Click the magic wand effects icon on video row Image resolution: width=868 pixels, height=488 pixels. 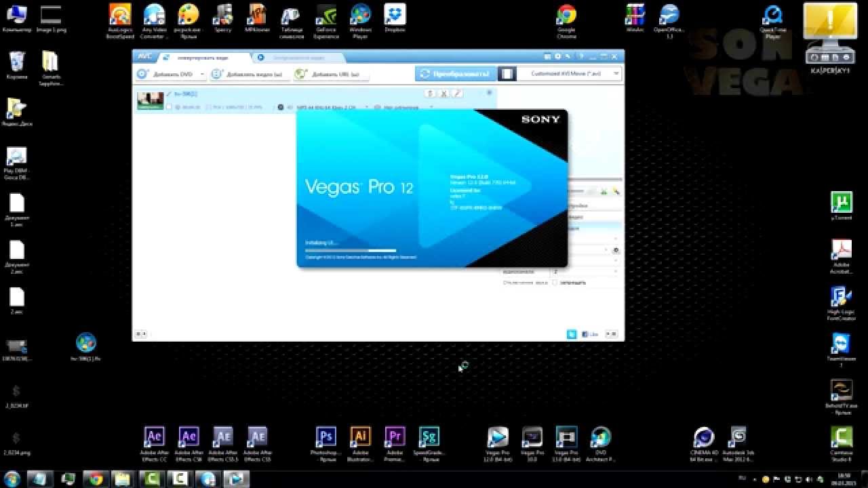[458, 94]
